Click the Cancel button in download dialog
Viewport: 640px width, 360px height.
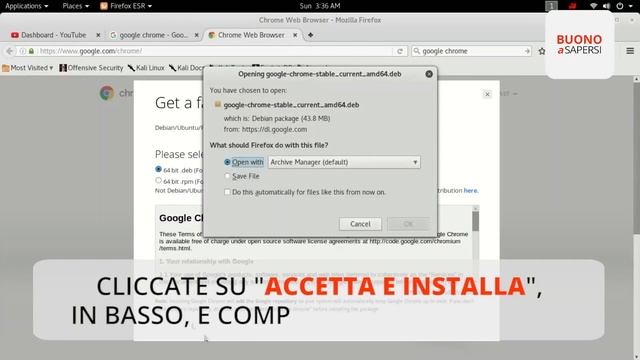click(x=360, y=224)
